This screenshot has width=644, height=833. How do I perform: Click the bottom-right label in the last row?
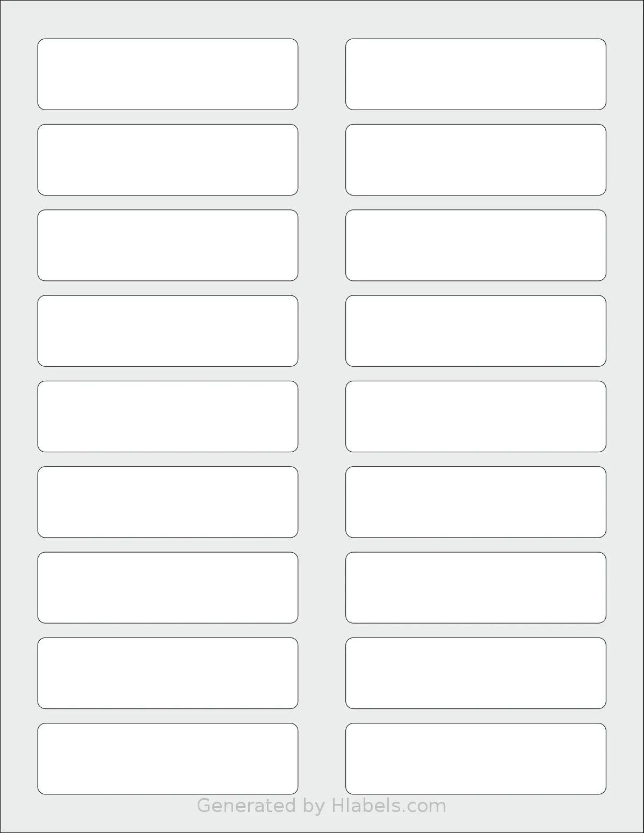pos(476,759)
